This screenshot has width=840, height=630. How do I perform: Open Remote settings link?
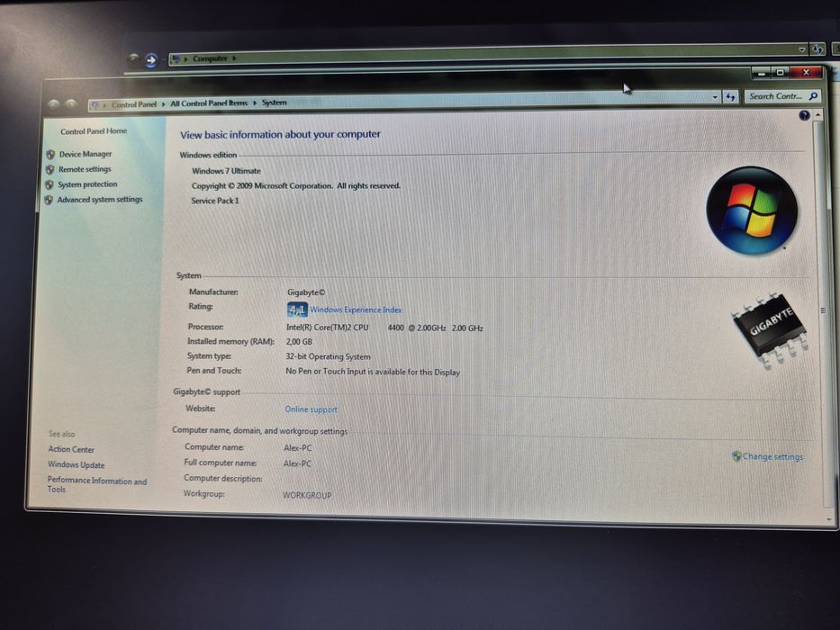pyautogui.click(x=85, y=169)
